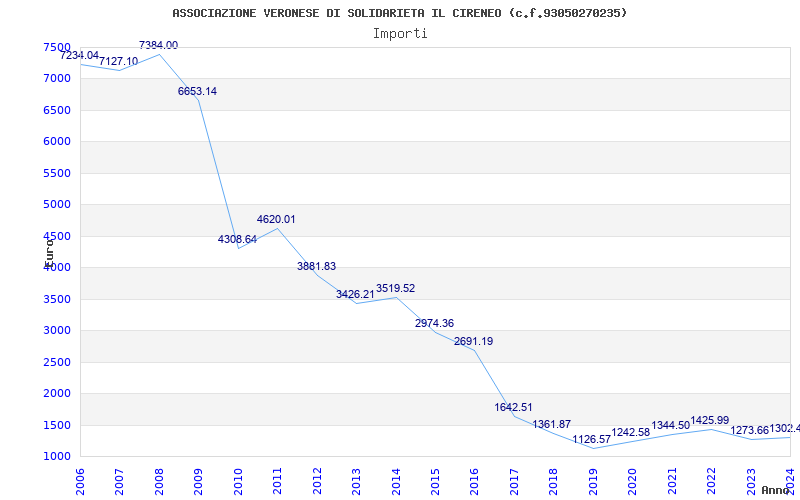Select data label 7234.04
800x500 pixels.
pyautogui.click(x=79, y=56)
